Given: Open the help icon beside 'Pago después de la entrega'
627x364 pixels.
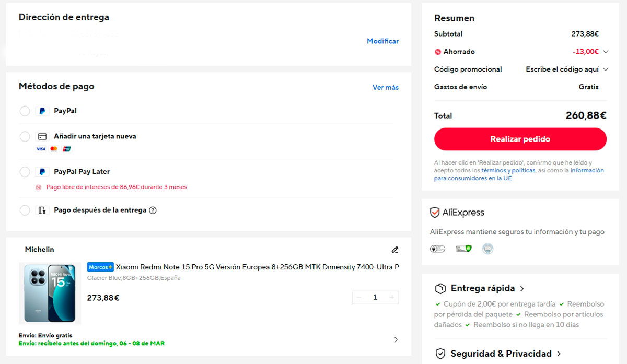Looking at the screenshot, I should pyautogui.click(x=152, y=210).
